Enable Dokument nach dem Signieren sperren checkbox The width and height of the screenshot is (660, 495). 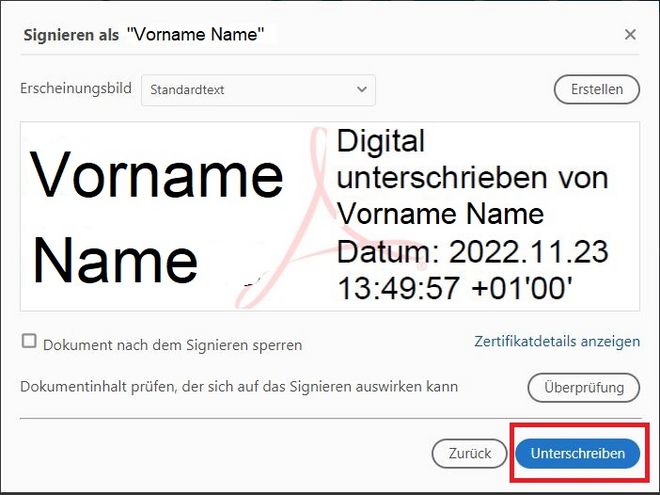(29, 341)
